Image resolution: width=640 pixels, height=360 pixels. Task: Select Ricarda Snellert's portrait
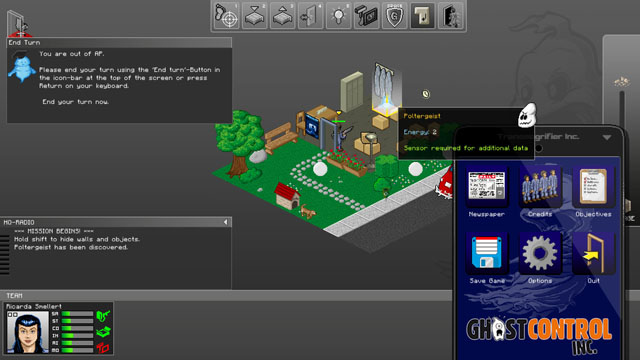point(28,332)
